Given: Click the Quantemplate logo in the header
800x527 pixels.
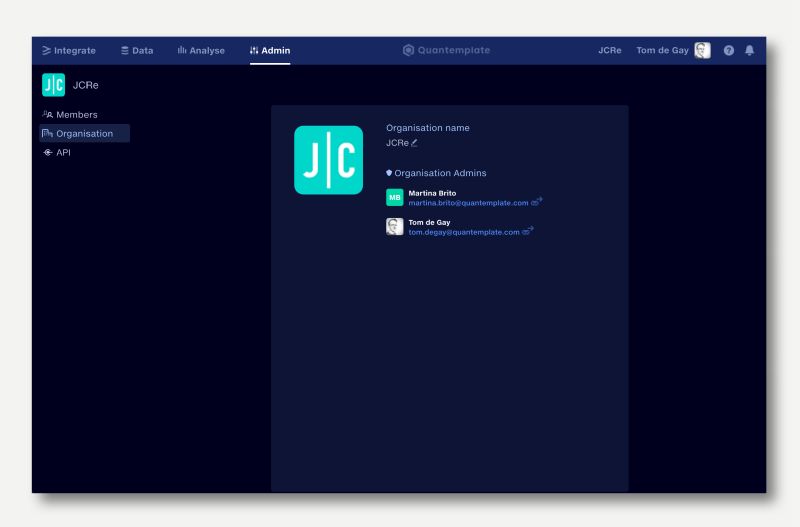Looking at the screenshot, I should [446, 50].
